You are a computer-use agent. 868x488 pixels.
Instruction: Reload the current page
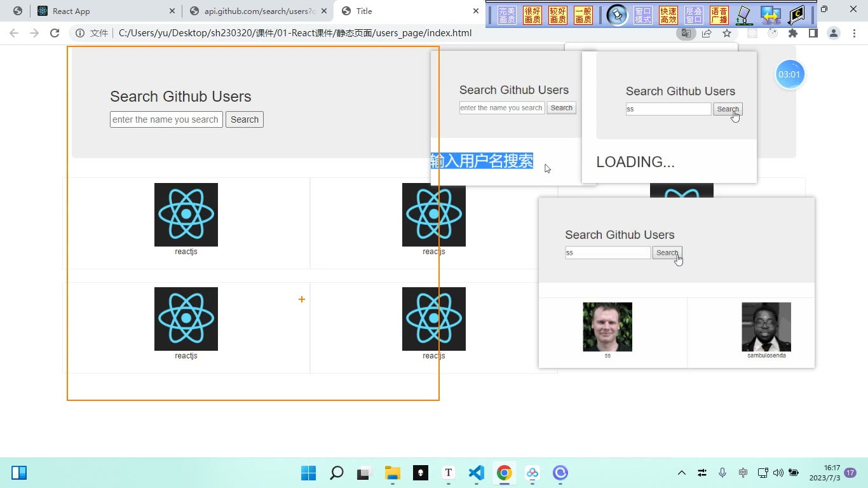(x=55, y=33)
